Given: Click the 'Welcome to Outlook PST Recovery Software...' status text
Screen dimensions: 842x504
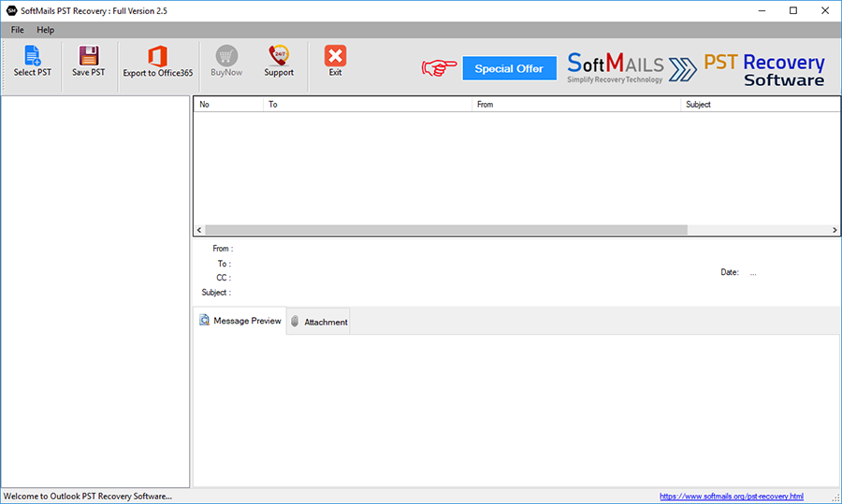Looking at the screenshot, I should coord(88,497).
